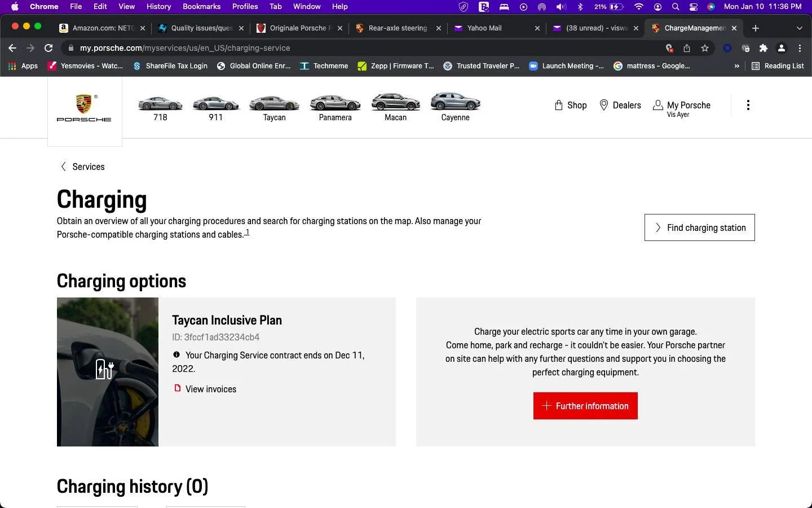
Task: Open the Chrome extensions puzzle icon
Action: click(x=764, y=48)
